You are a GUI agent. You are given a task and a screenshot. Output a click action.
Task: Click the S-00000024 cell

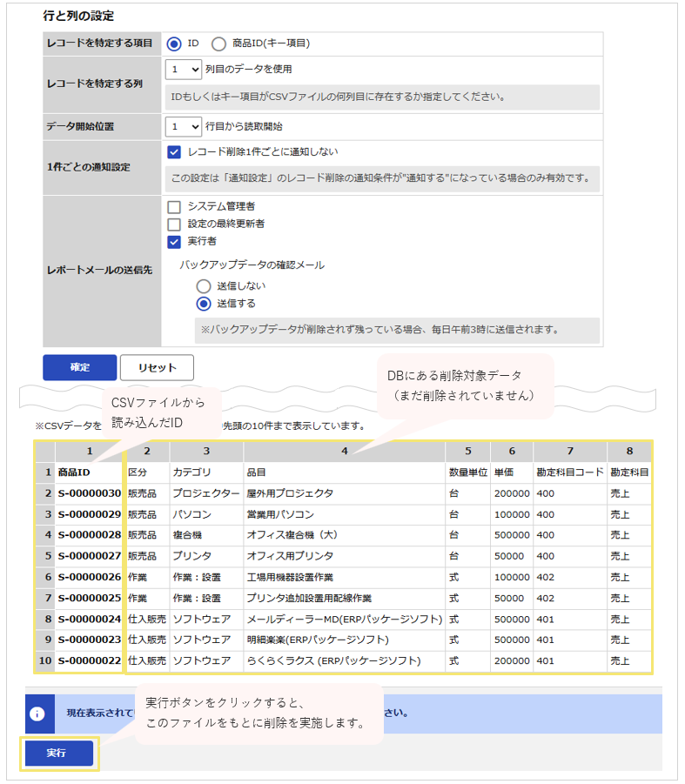tap(89, 620)
